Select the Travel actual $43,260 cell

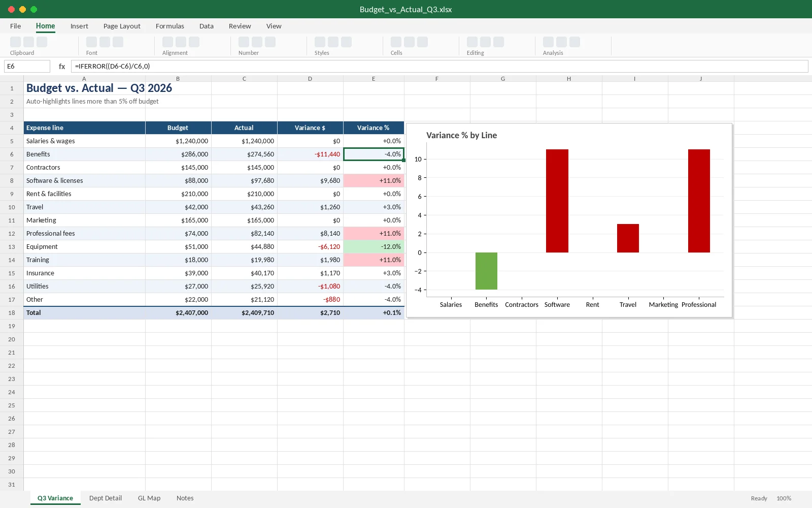point(244,207)
